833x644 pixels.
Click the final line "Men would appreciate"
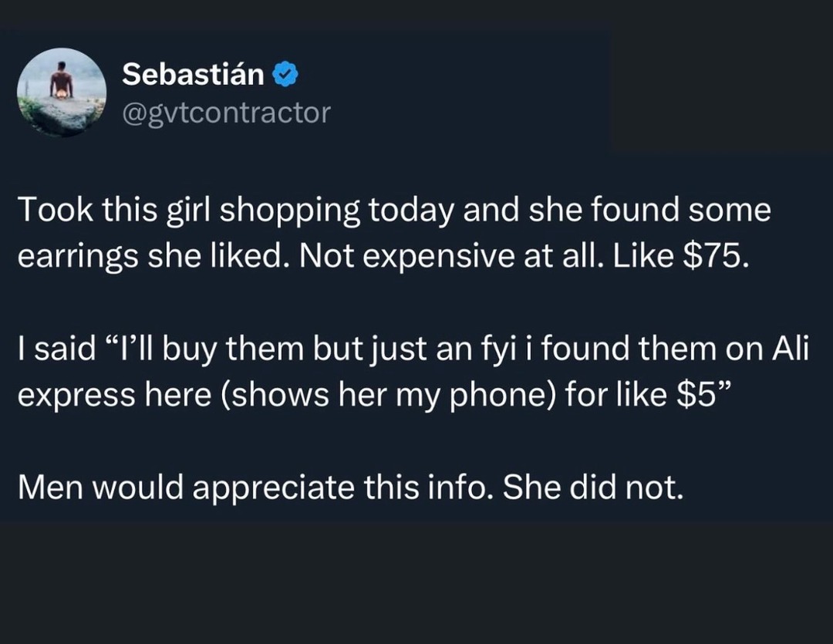pos(351,487)
